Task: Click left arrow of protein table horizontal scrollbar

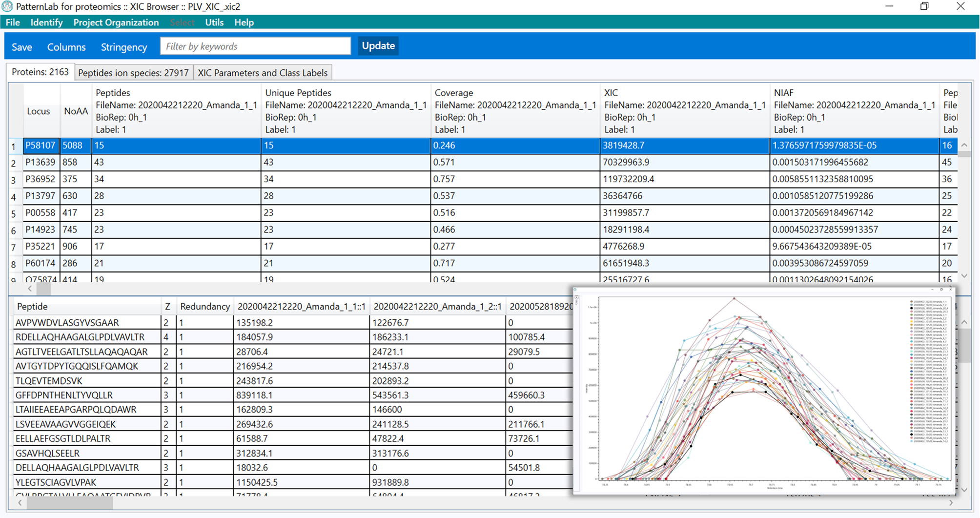Action: pos(30,289)
